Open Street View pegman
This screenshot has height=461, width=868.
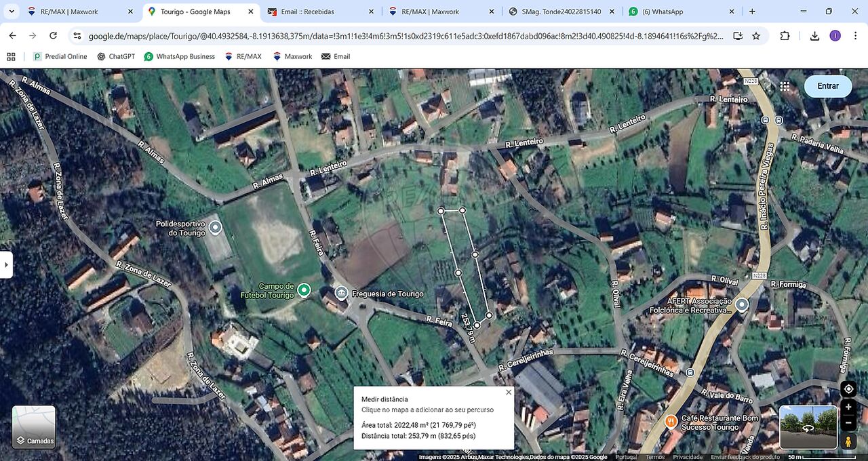[x=848, y=441]
